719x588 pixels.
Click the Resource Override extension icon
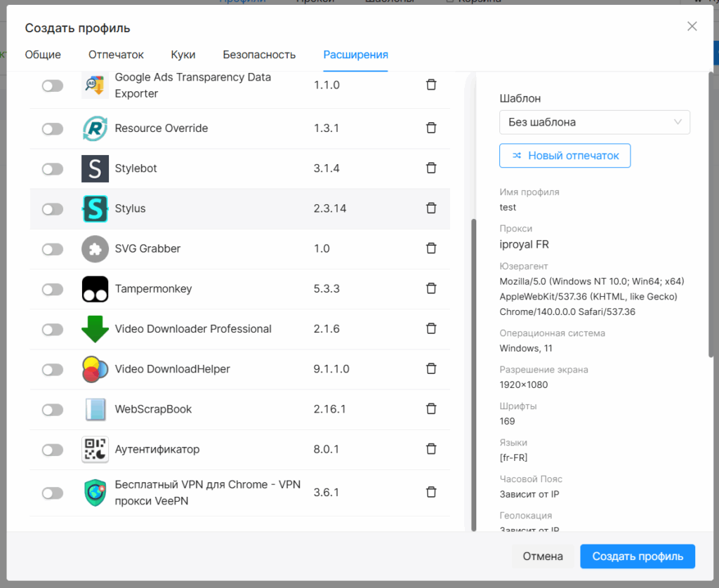tap(95, 128)
